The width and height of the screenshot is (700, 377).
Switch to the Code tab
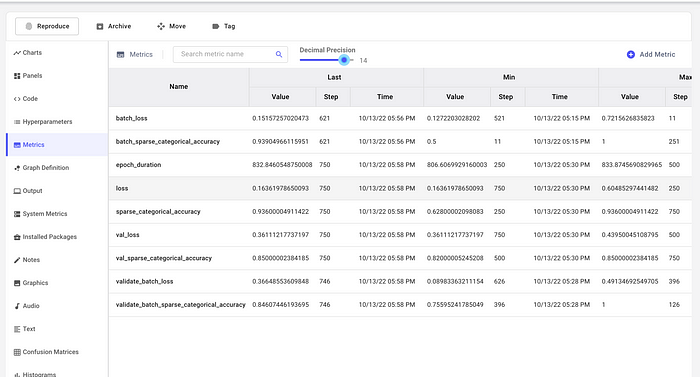point(57,99)
